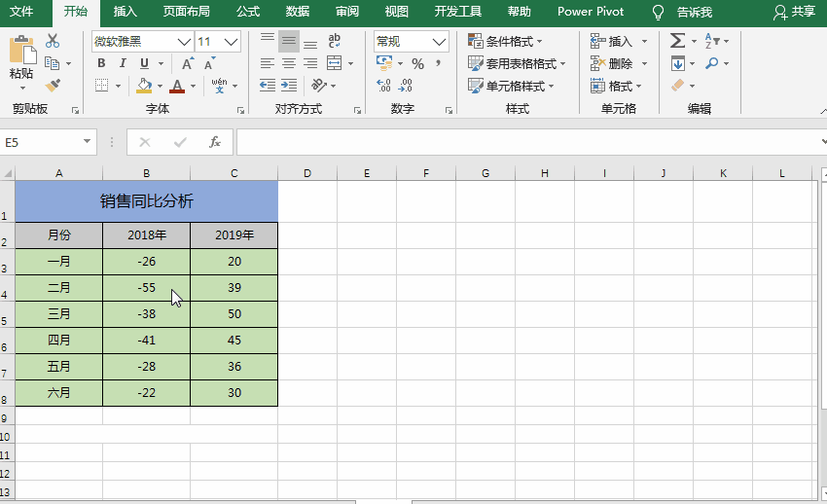The height and width of the screenshot is (504, 827).
Task: Switch to the Power Pivot tab
Action: click(x=591, y=12)
